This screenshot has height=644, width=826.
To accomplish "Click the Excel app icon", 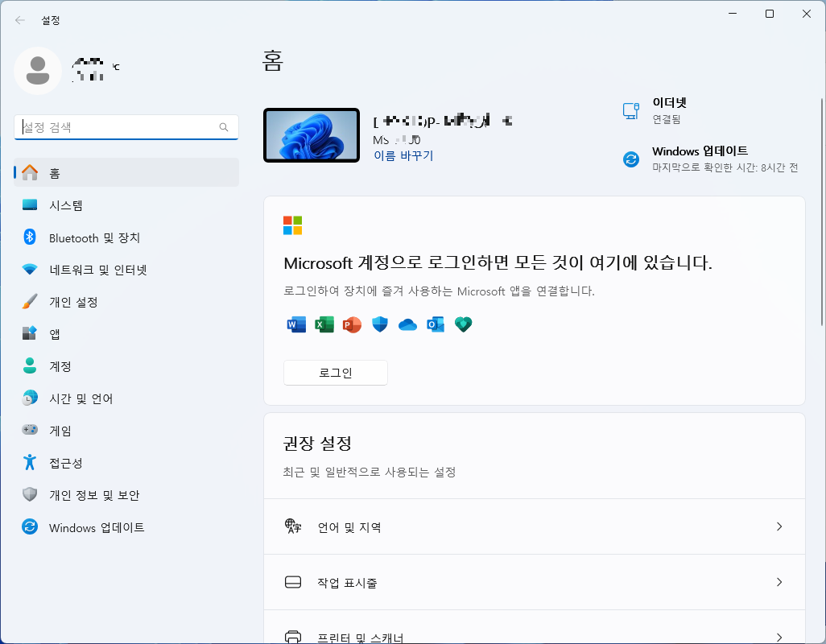I will pos(324,324).
